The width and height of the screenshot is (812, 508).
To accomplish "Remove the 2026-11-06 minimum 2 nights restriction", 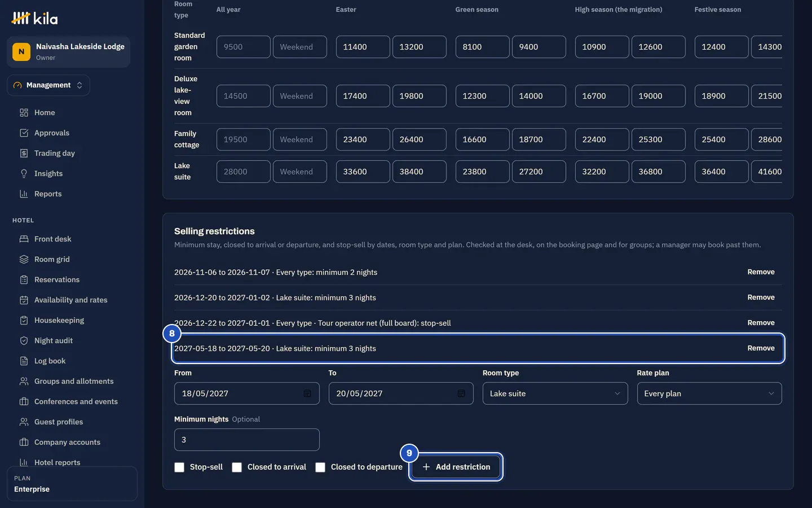I will [761, 272].
